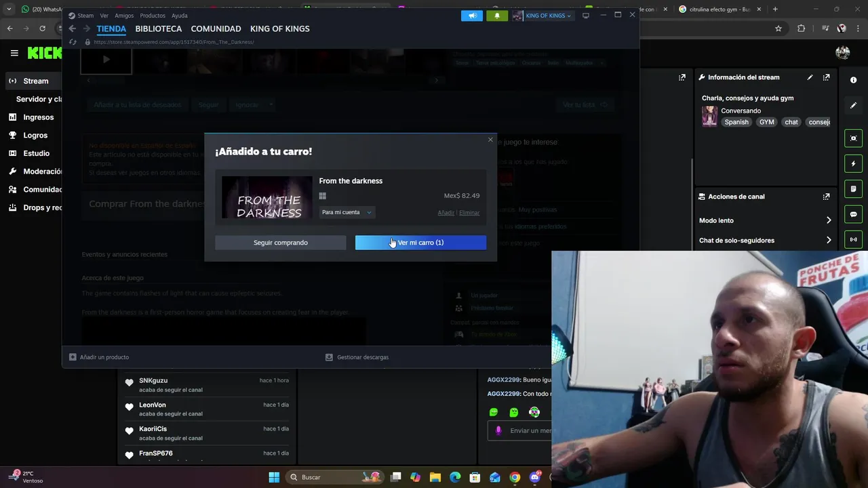This screenshot has height=488, width=868.
Task: Open Chrome three-dot menu
Action: (858, 28)
